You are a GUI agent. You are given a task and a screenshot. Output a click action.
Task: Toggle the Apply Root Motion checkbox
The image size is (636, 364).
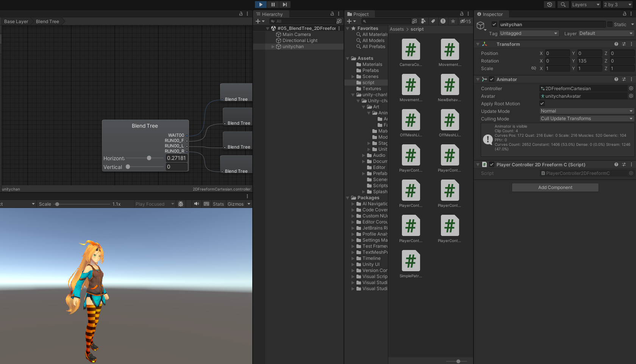[542, 103]
